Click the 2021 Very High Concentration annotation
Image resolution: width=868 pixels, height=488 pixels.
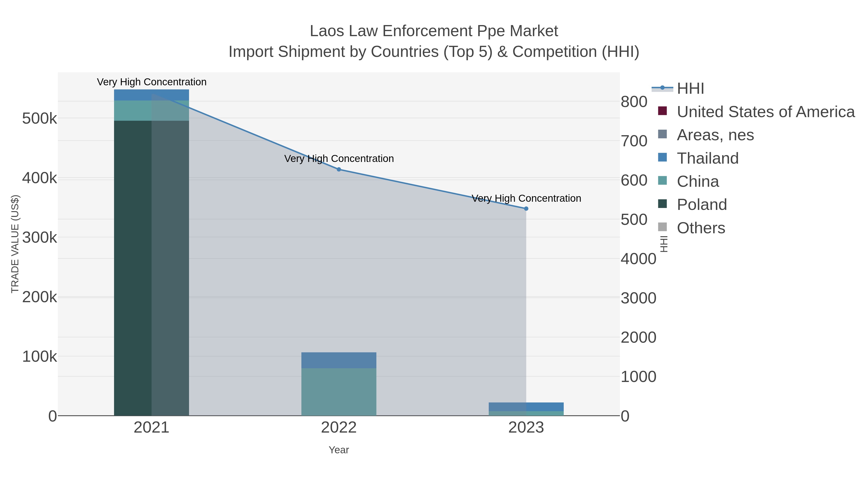pos(152,82)
